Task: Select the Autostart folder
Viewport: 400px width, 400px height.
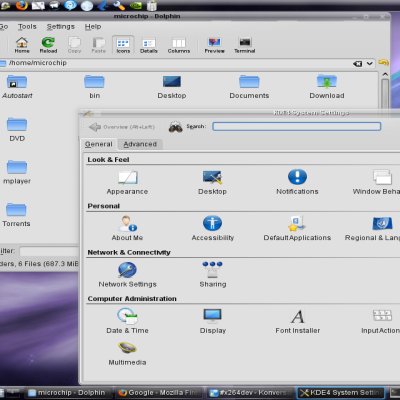Action: point(17,87)
